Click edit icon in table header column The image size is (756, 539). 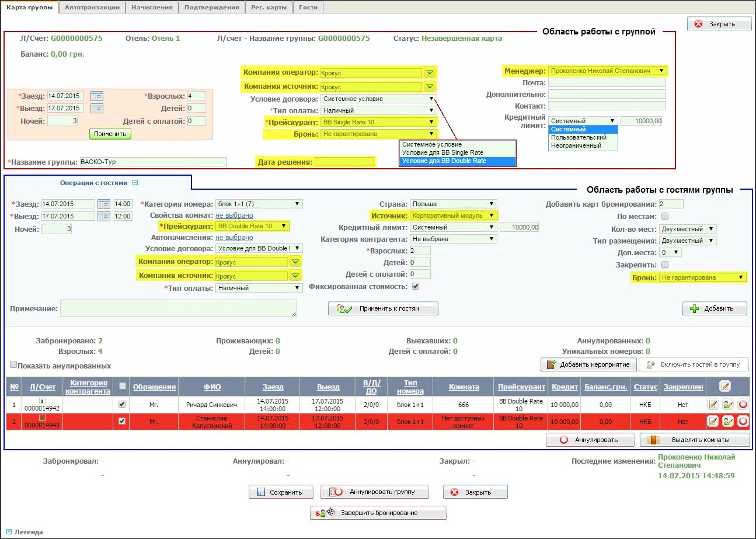[725, 386]
